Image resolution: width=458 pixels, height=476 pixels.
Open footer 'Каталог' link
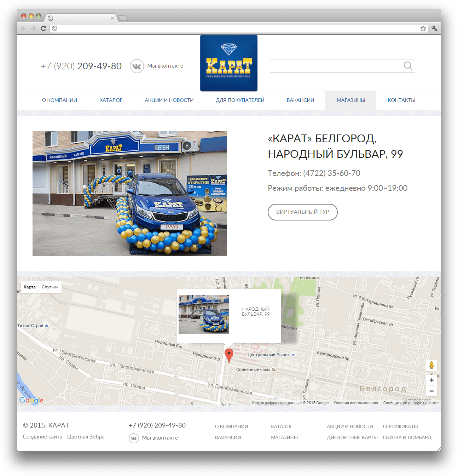[282, 426]
